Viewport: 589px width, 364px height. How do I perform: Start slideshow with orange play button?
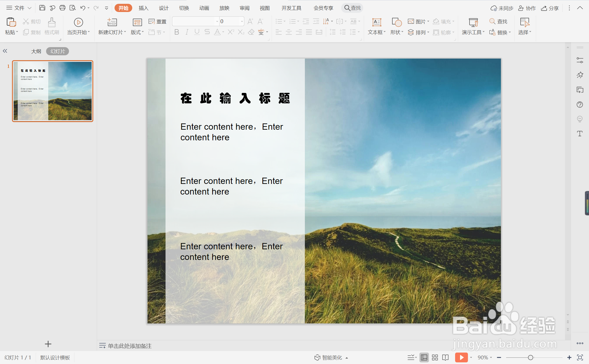tap(461, 357)
